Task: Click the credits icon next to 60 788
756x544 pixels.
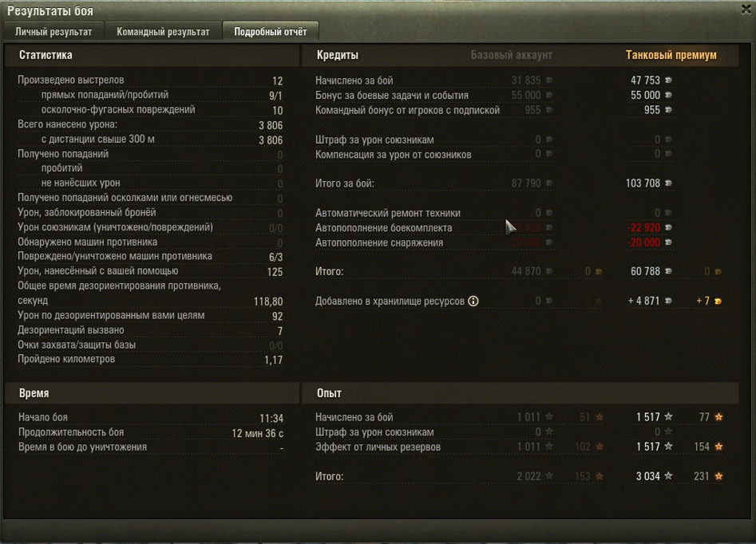Action: click(668, 271)
